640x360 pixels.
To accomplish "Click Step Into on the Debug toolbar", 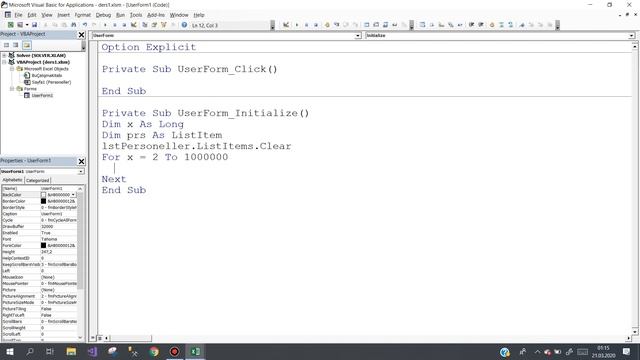I will 336,25.
